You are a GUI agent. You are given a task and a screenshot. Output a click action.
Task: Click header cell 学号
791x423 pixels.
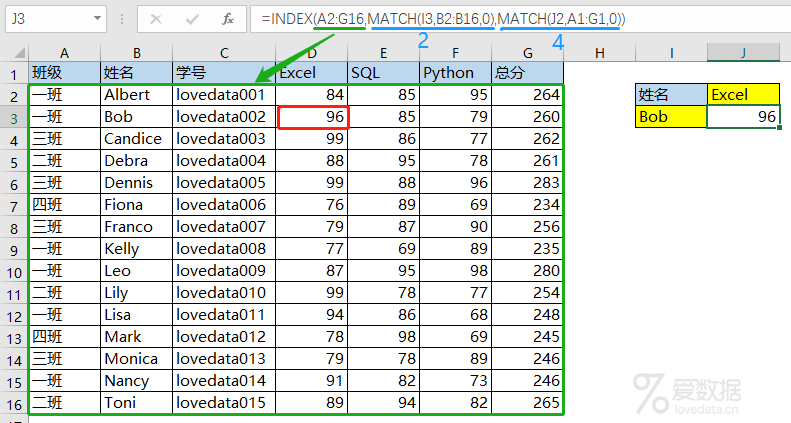[x=224, y=73]
